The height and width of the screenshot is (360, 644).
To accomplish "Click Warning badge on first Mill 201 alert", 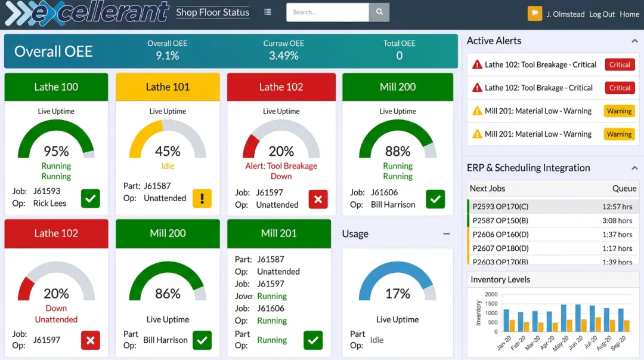I will pos(619,110).
